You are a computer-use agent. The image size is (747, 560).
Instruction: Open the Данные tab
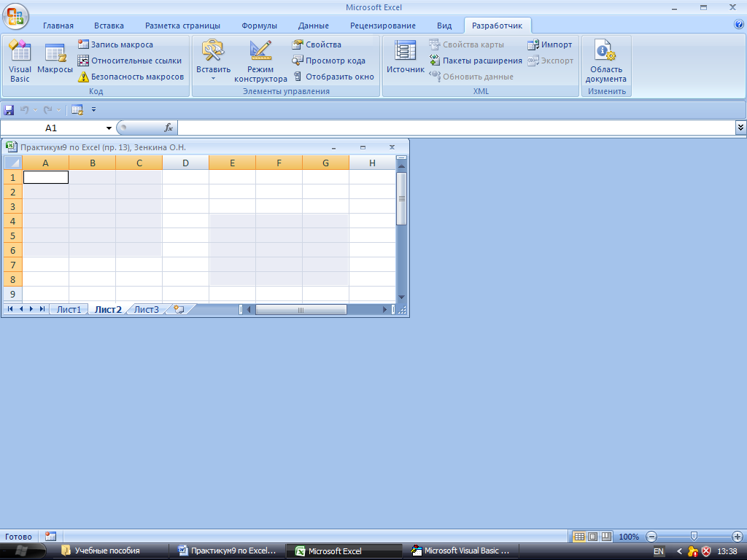point(314,26)
